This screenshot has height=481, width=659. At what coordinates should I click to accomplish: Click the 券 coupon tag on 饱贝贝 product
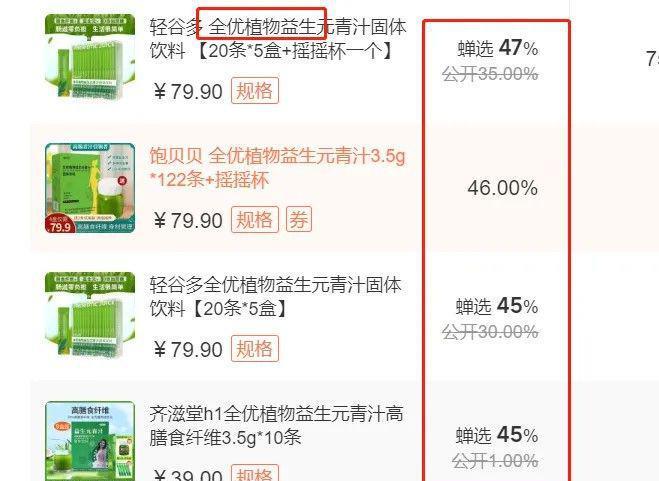click(x=299, y=219)
